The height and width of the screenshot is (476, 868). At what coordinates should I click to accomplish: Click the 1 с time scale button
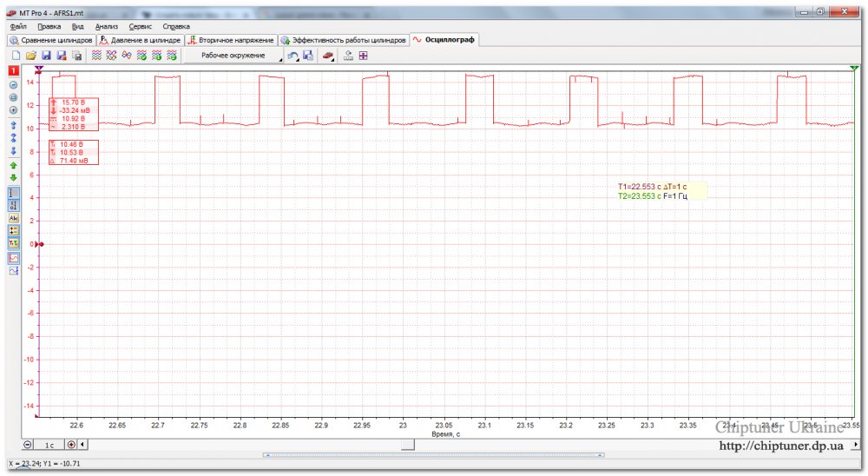pos(49,445)
